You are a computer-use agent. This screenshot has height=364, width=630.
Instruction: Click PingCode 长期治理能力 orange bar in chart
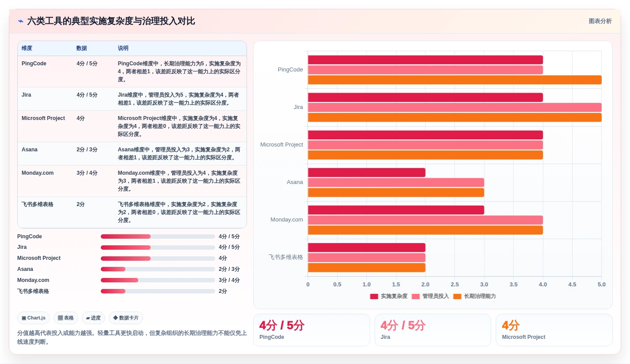(x=455, y=80)
